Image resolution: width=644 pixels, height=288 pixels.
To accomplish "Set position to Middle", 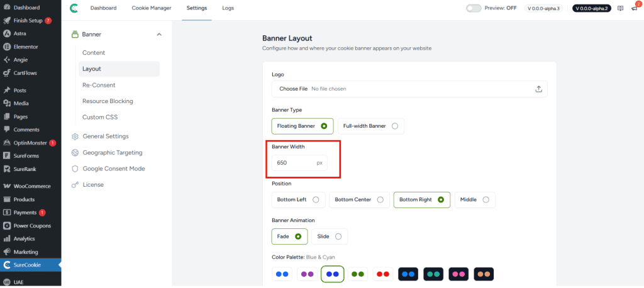I will [475, 200].
